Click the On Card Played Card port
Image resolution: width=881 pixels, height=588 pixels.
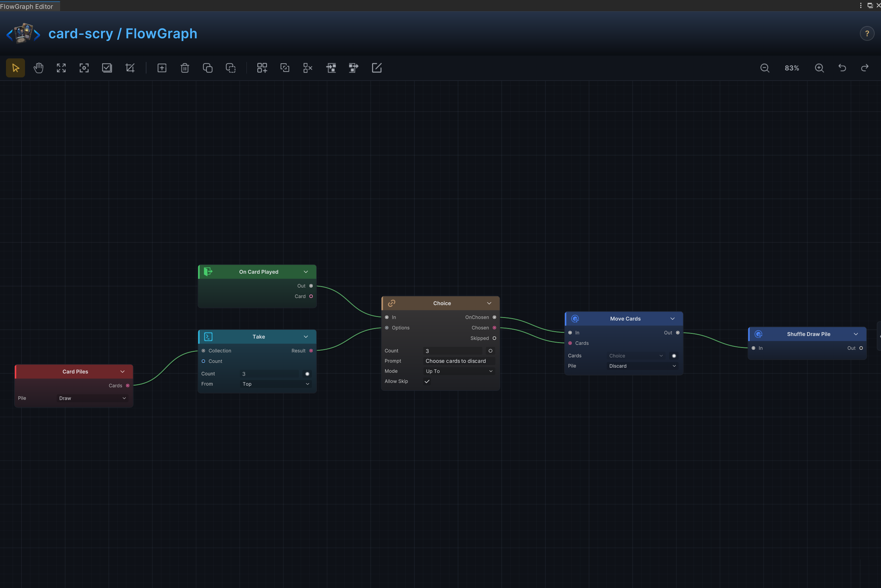point(311,296)
